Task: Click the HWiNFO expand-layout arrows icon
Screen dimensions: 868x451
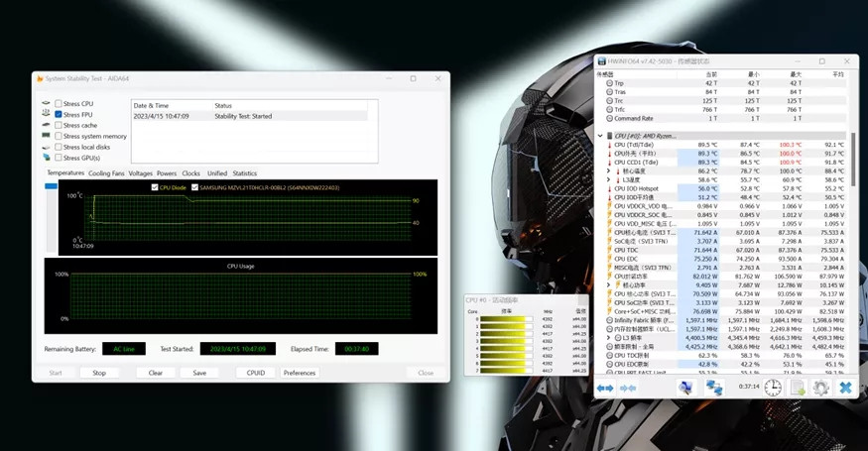Action: pos(605,389)
